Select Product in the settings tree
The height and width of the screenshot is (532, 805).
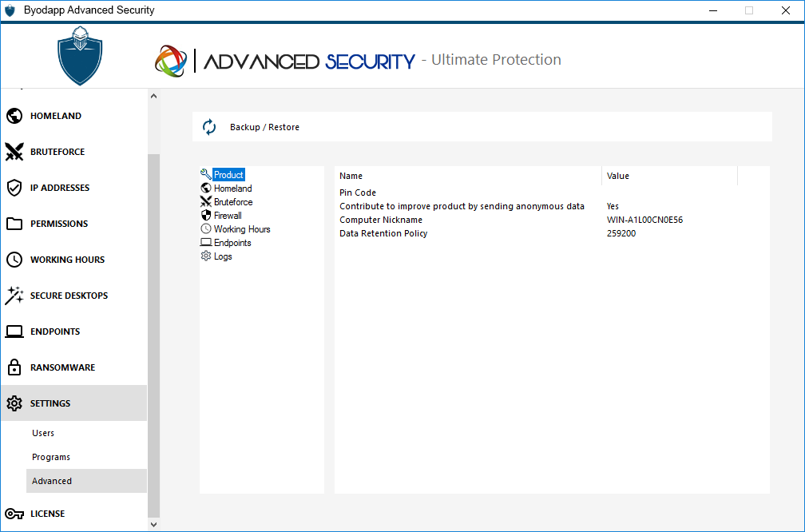(228, 175)
